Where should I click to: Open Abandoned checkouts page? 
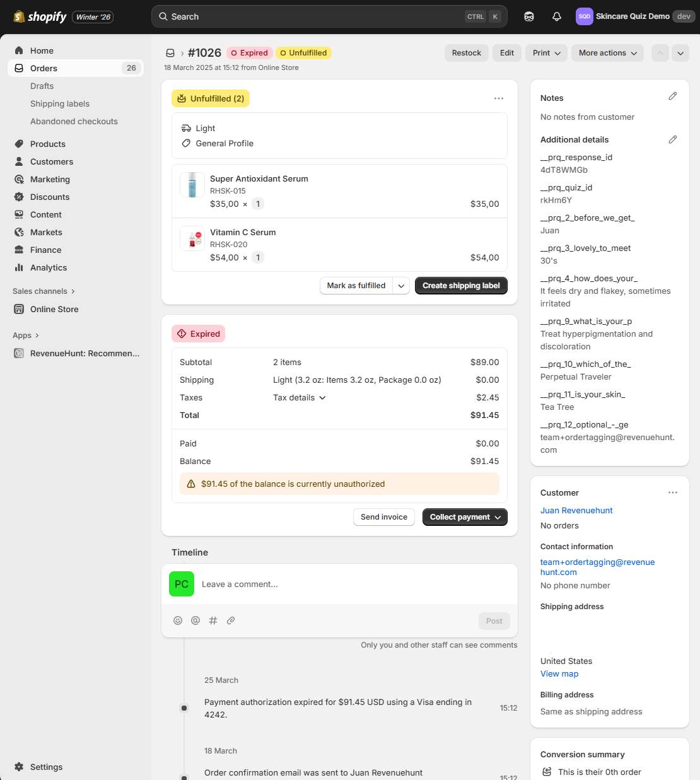coord(74,121)
